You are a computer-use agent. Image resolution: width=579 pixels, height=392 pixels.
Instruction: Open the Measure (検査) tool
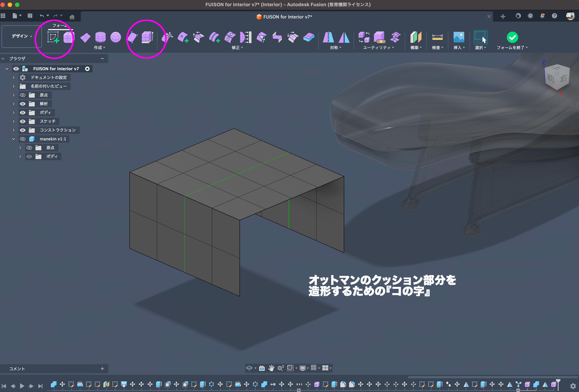437,37
